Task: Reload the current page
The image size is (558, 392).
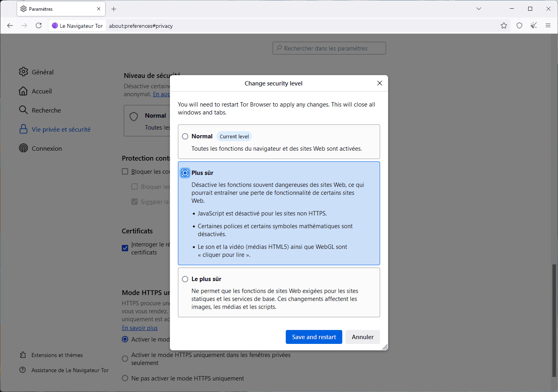Action: [39, 25]
